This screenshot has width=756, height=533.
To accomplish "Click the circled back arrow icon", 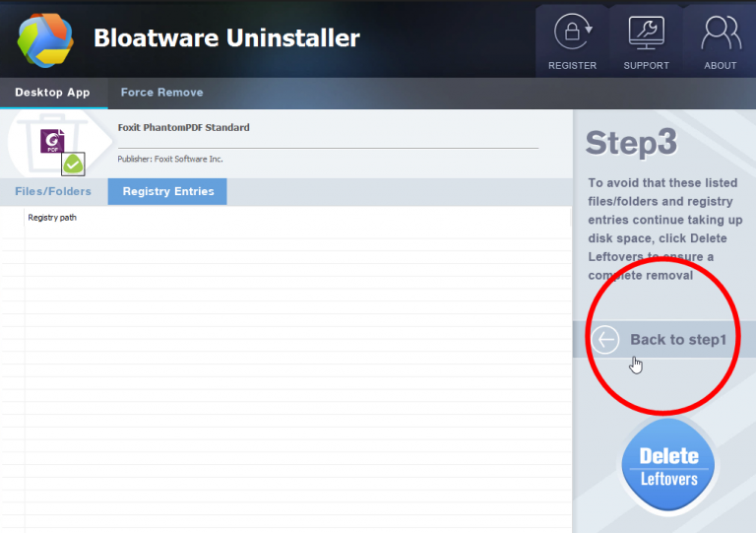I will (x=605, y=340).
